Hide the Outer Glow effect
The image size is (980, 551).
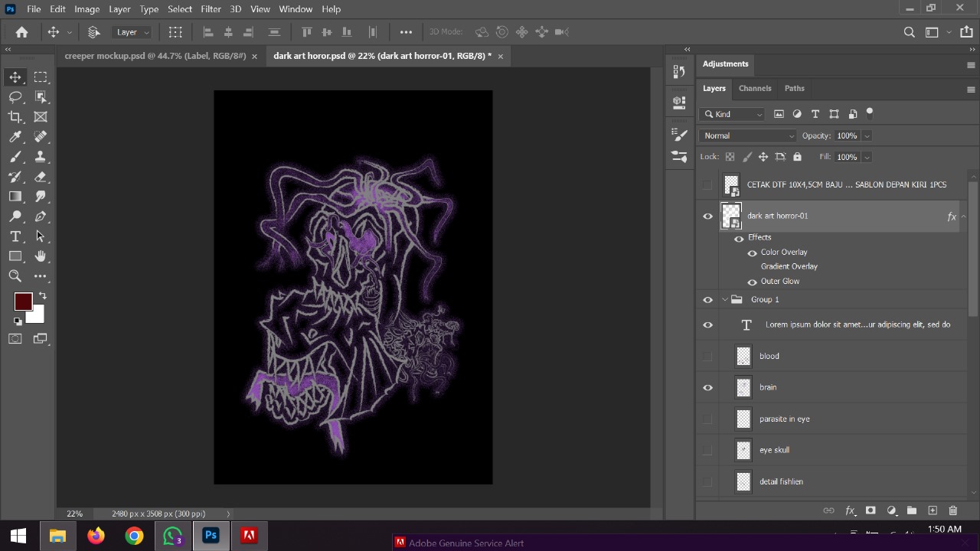[x=752, y=282]
